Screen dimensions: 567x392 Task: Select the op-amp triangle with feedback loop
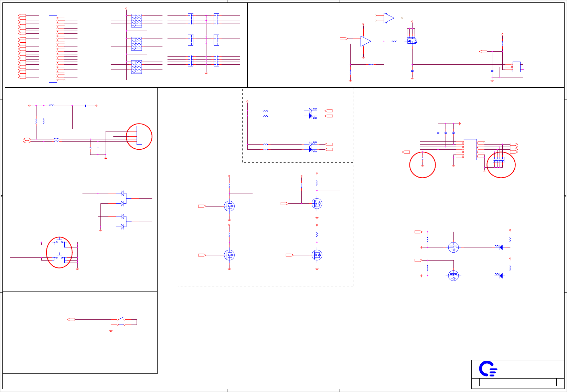click(366, 41)
